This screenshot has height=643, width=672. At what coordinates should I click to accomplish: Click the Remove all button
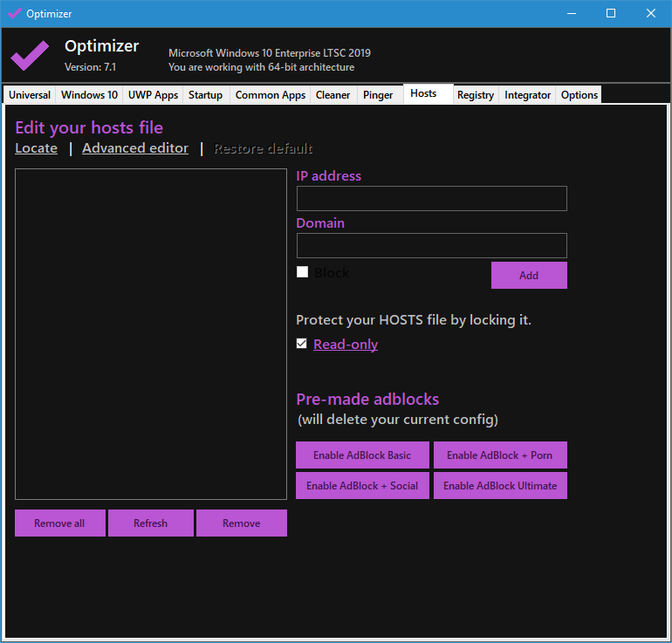(x=59, y=523)
